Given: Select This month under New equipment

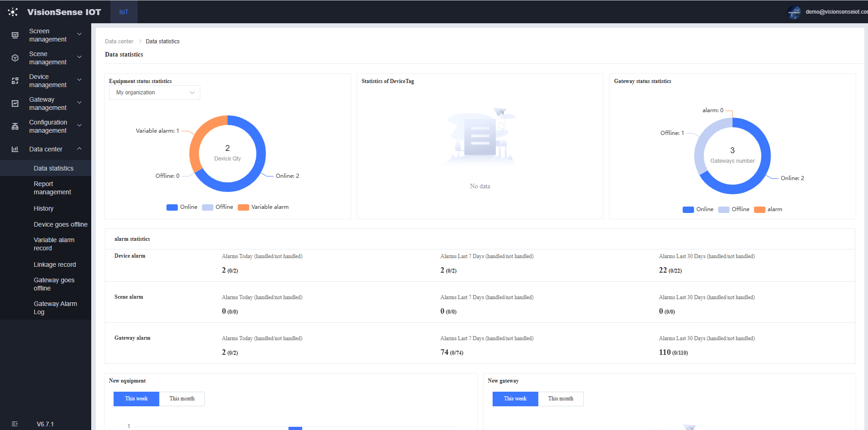Looking at the screenshot, I should [x=182, y=399].
